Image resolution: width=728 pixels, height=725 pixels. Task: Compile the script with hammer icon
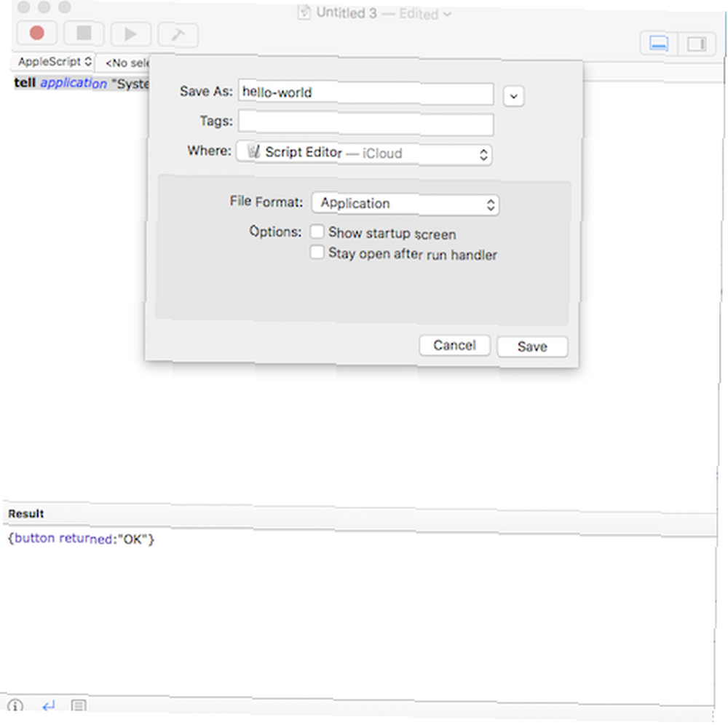pyautogui.click(x=178, y=35)
